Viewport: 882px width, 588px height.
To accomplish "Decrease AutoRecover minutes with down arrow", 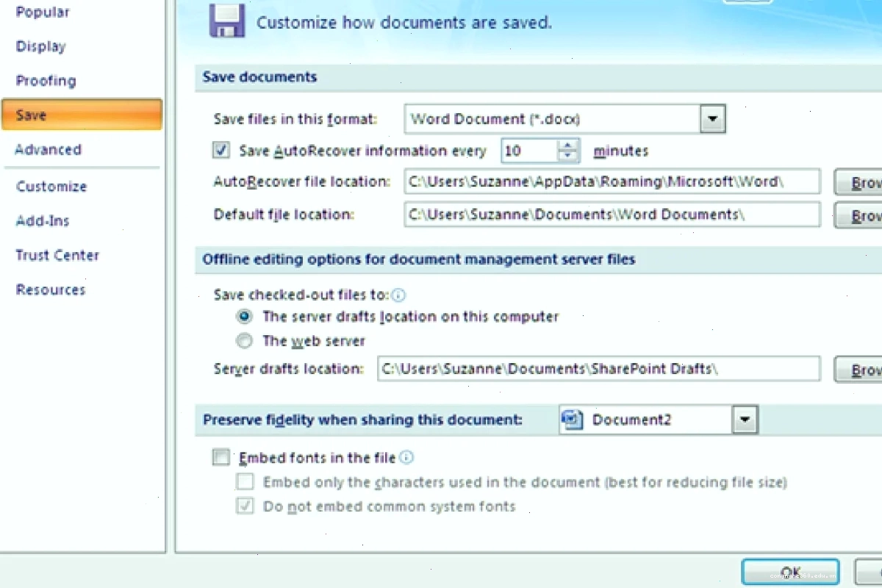I will (569, 157).
